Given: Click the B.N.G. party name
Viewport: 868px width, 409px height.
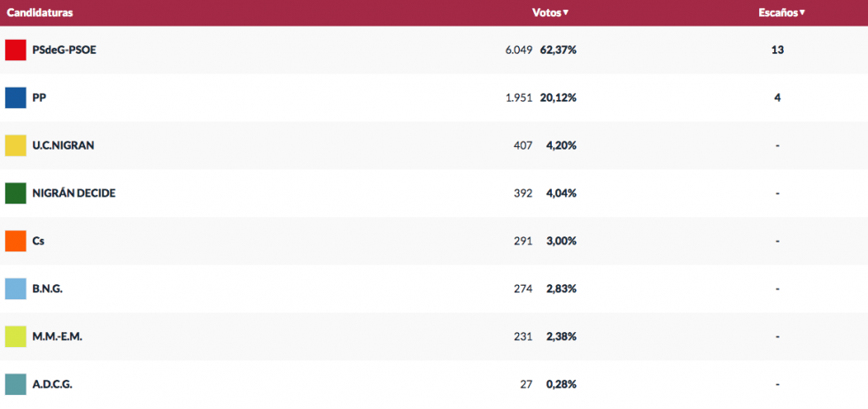Looking at the screenshot, I should [47, 289].
